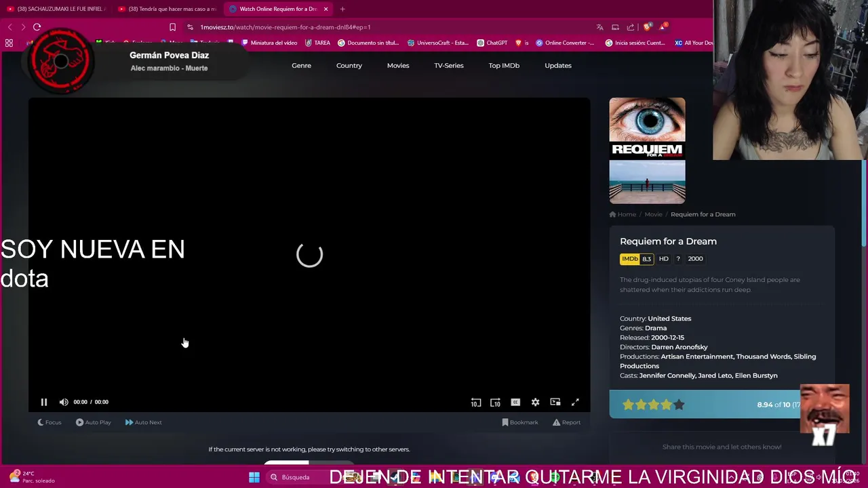This screenshot has width=868, height=488.
Task: Open the UniversoCraft bookmark
Action: 438,43
